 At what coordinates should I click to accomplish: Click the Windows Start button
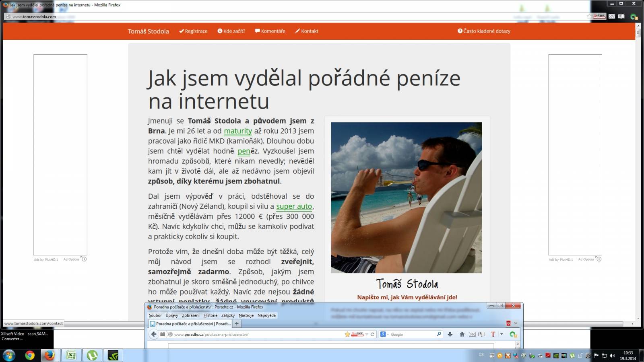[8, 355]
